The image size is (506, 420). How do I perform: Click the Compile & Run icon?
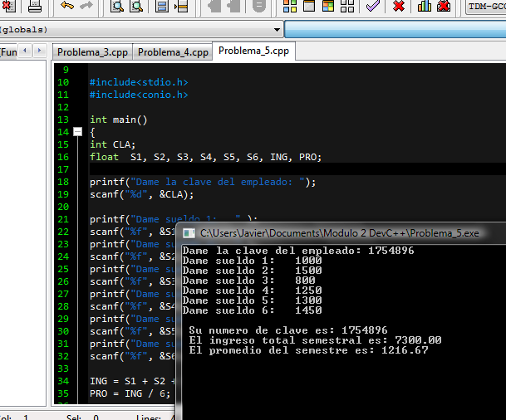(x=328, y=6)
